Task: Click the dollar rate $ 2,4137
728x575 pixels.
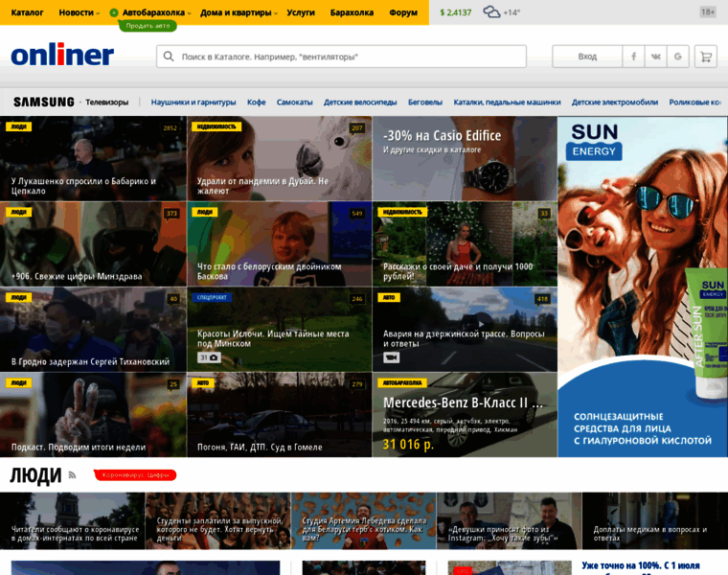Action: pos(455,12)
